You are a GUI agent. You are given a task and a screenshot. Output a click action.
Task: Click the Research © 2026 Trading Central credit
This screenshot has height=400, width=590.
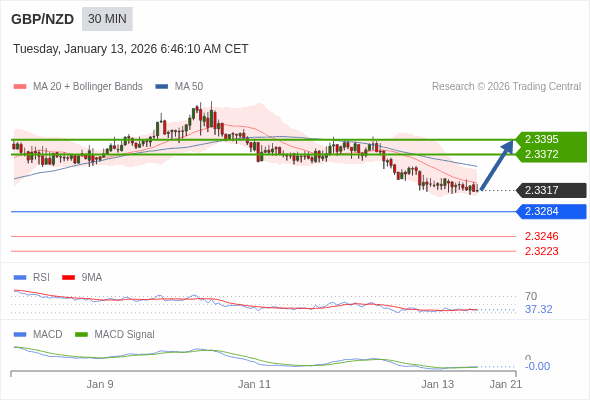coord(506,87)
